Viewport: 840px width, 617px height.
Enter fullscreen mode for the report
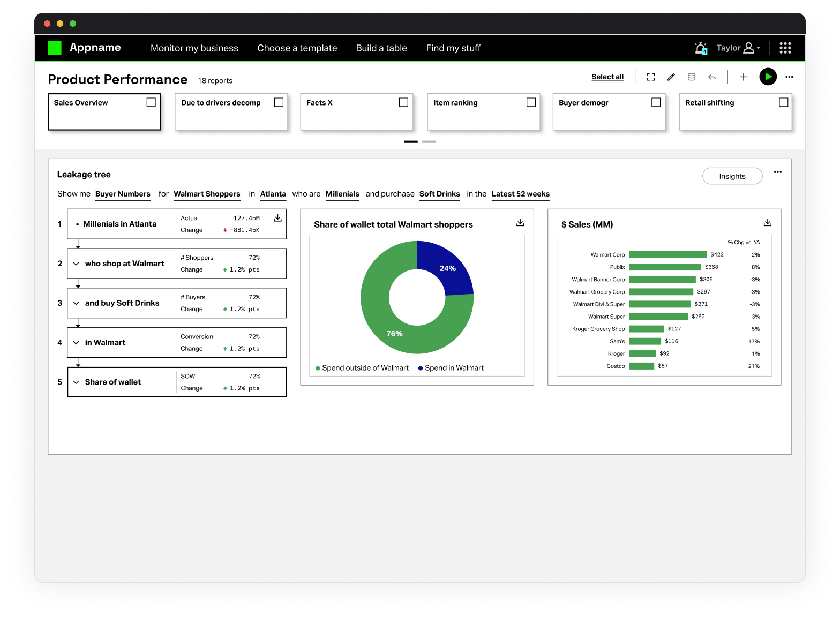651,77
